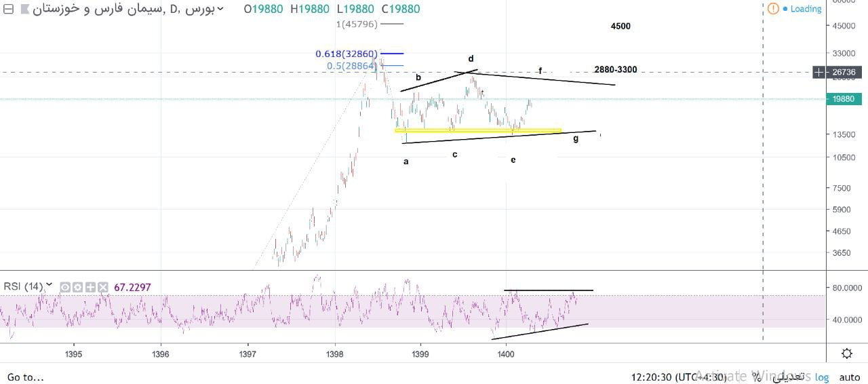Select wave label 'b' on the chart
Screen dimensions: 868x384
(x=418, y=77)
